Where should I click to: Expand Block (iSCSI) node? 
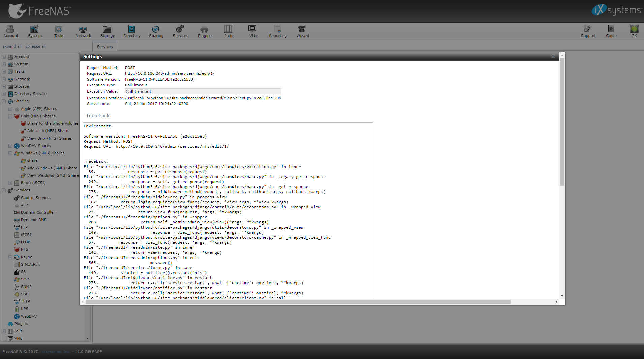point(10,183)
